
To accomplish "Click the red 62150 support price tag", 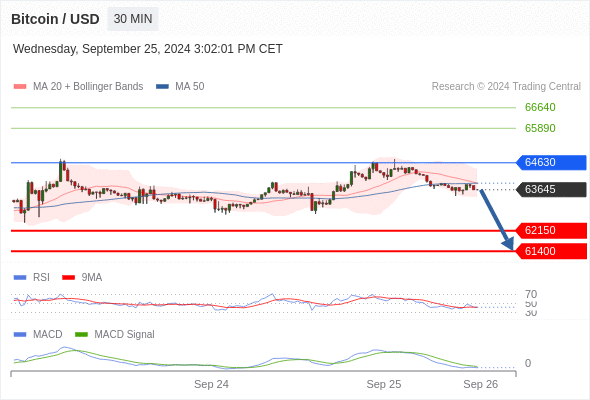I will (x=551, y=230).
